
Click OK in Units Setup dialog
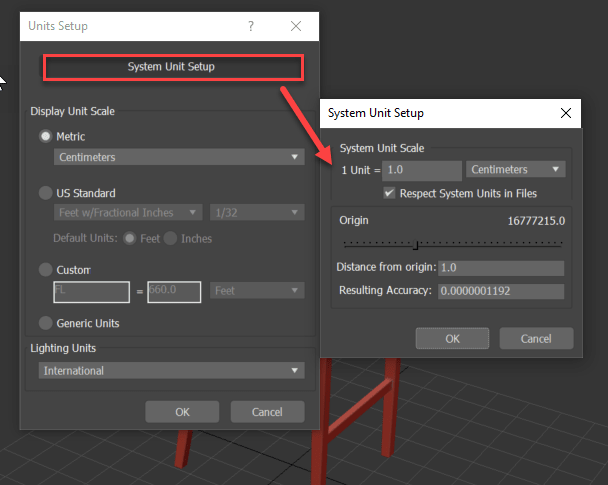coord(182,412)
